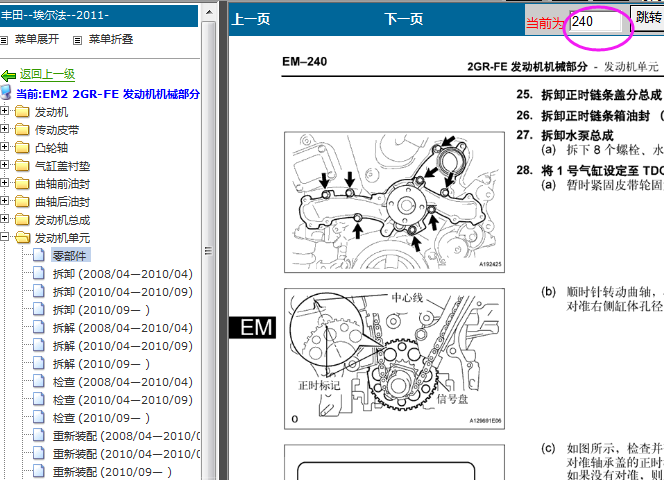
Task: Click document icon for 拆卸 (2008/04—2010/04)
Action: (x=39, y=273)
